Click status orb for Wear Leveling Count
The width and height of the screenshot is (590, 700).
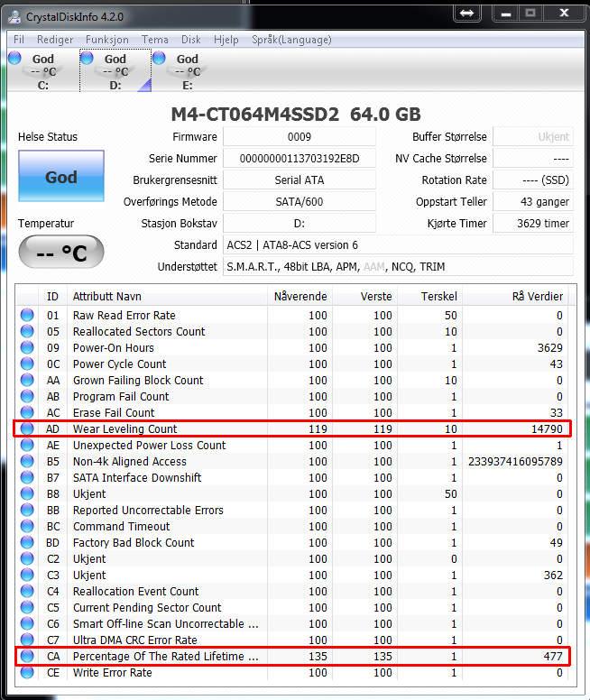(x=27, y=428)
